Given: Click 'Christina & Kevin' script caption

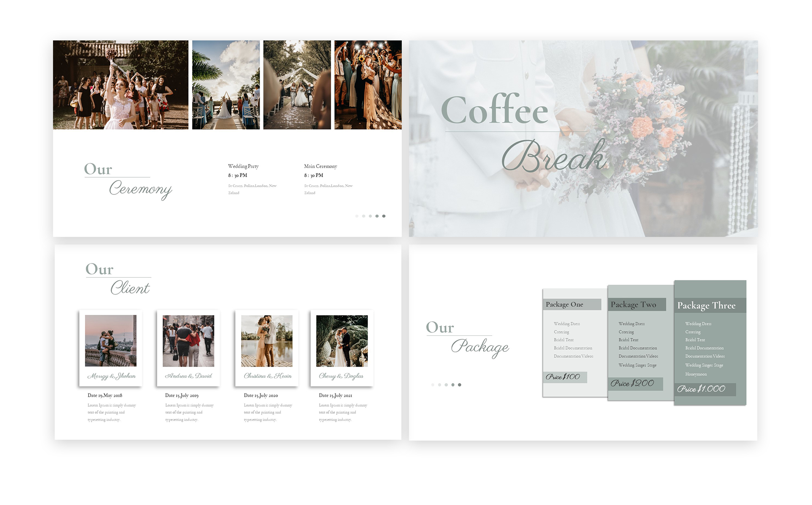Looking at the screenshot, I should click(268, 376).
